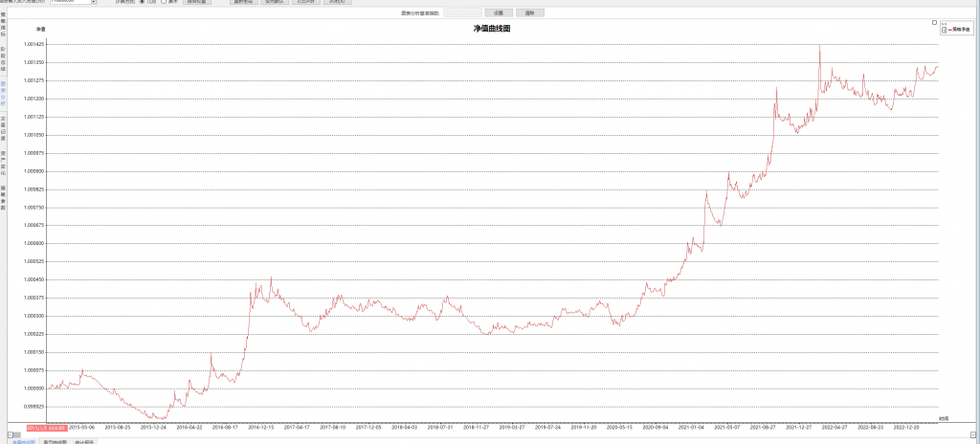Open the 策略参数 sidebar tab
Viewport: 980px width, 444px height.
click(x=3, y=197)
